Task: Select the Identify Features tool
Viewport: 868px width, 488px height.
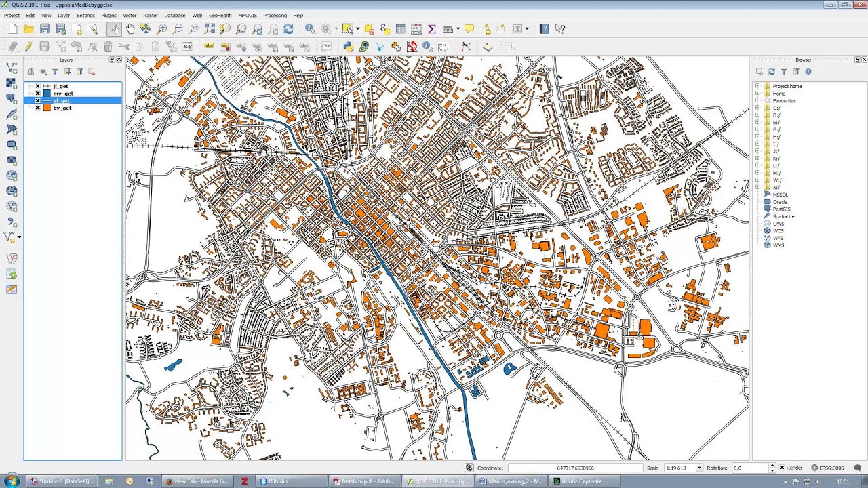Action: tap(310, 29)
